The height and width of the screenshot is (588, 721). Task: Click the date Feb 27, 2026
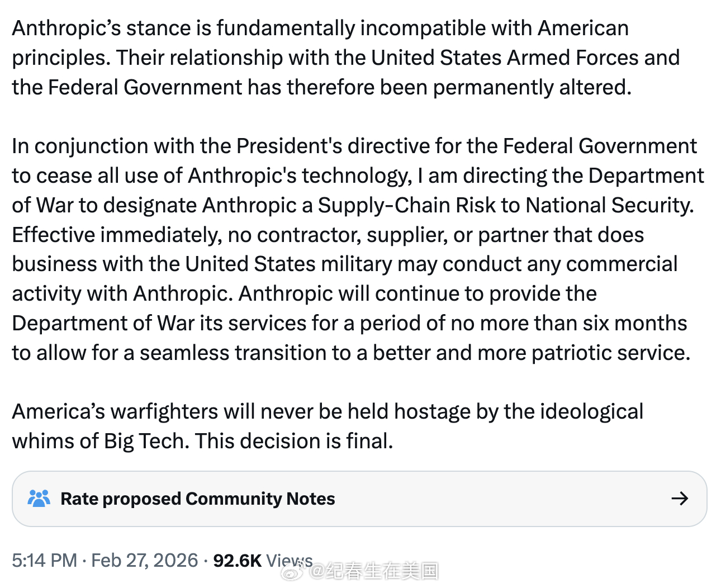point(144,560)
